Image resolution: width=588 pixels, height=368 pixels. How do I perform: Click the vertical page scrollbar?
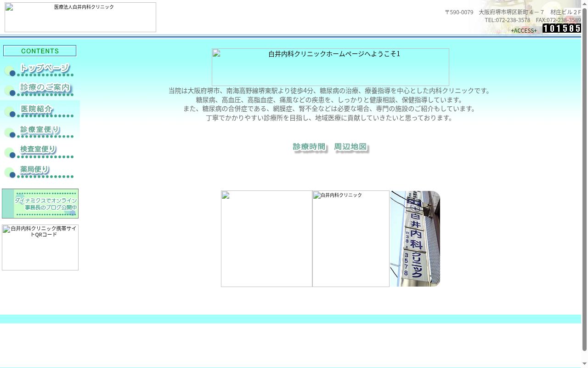click(584, 184)
